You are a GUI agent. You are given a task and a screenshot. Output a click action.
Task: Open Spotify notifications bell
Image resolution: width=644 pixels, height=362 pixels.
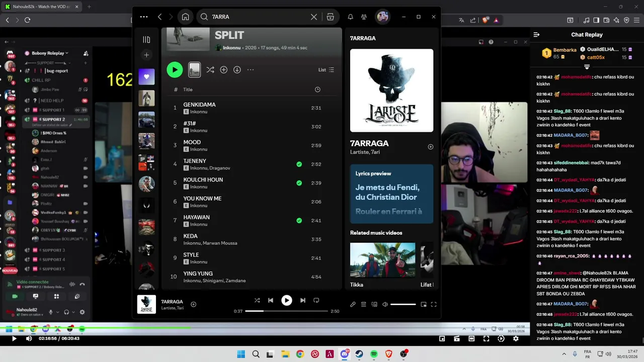pyautogui.click(x=351, y=17)
